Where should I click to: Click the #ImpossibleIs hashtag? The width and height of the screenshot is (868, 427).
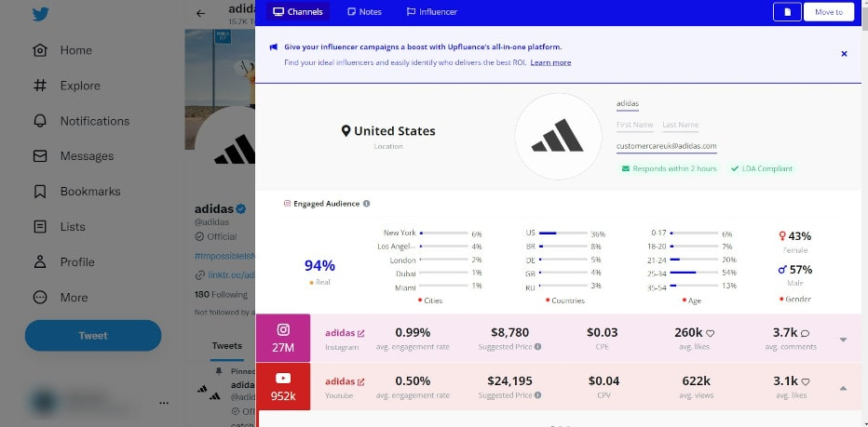coord(224,257)
